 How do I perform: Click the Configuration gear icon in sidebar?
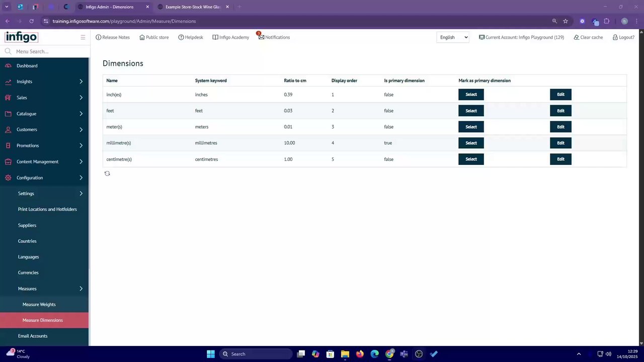tap(8, 178)
